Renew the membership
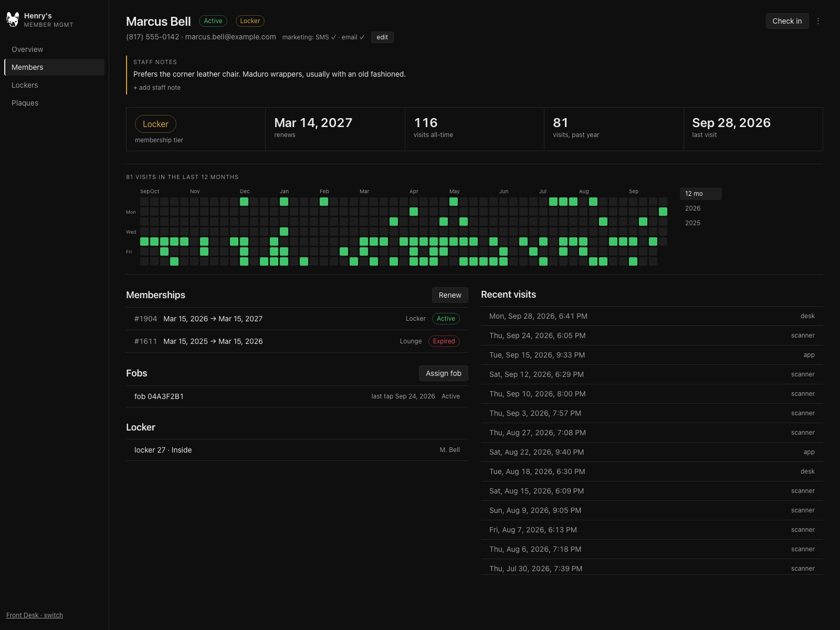This screenshot has width=840, height=630. point(450,295)
